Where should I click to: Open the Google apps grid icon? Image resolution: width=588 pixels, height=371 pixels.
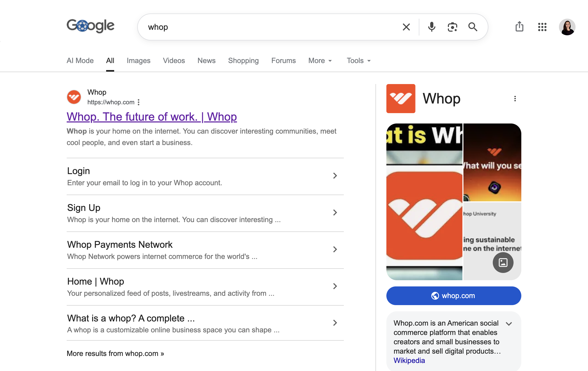click(x=542, y=27)
